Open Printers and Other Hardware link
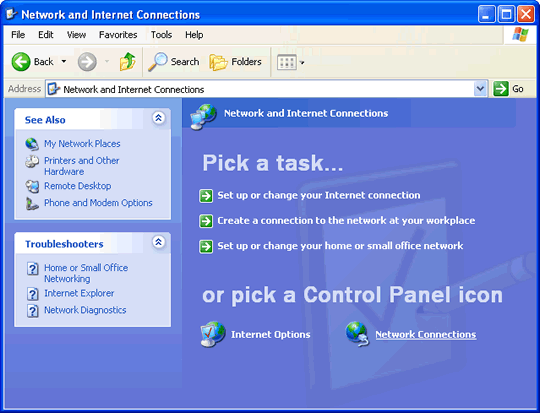 tap(82, 166)
